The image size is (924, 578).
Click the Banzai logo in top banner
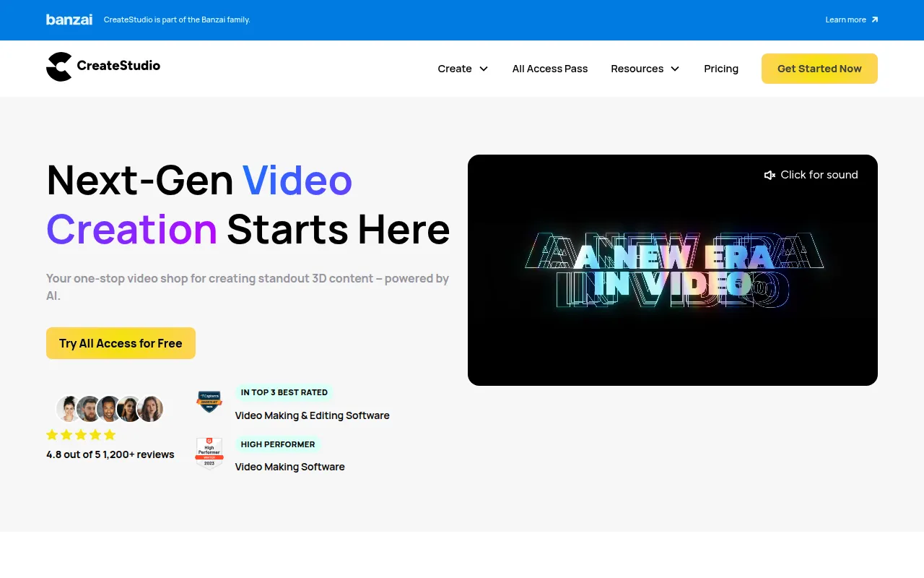69,20
